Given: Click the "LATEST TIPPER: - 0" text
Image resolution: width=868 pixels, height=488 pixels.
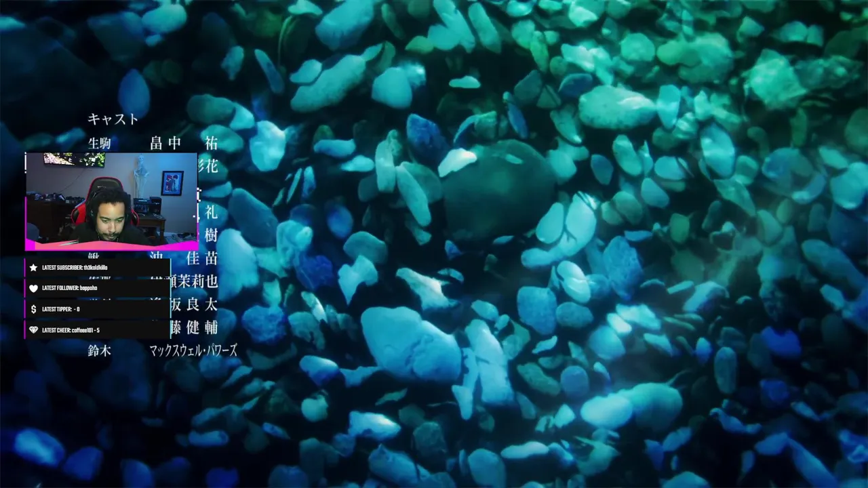Looking at the screenshot, I should [61, 309].
